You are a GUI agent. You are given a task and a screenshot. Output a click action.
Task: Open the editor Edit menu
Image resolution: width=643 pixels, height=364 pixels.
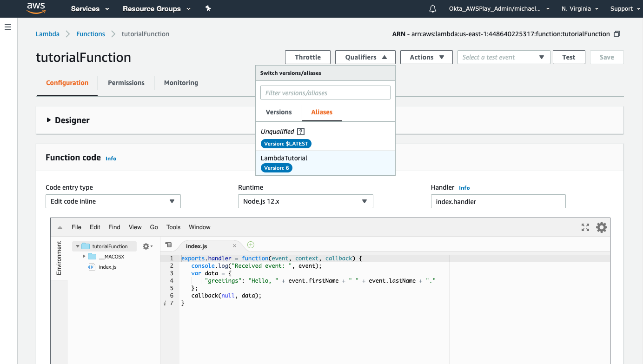click(x=95, y=227)
